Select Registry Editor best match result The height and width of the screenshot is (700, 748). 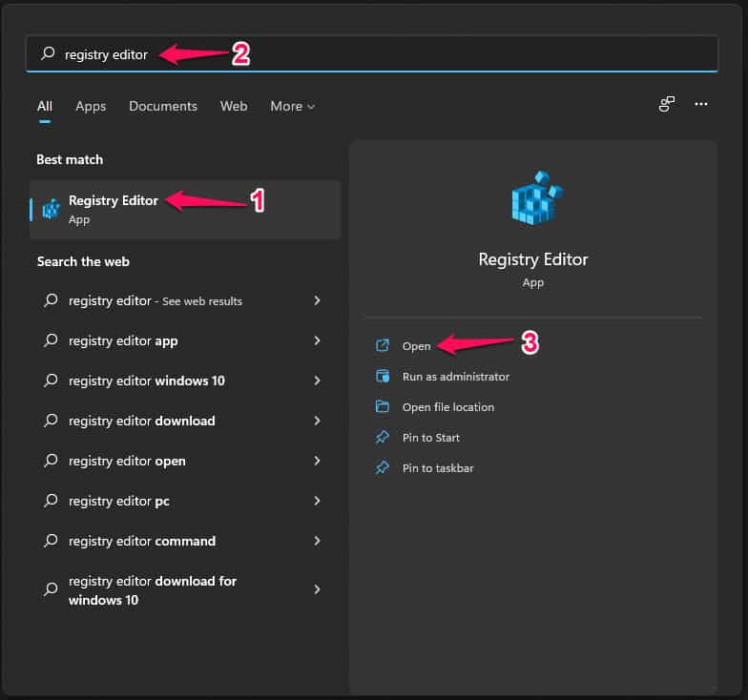tap(185, 210)
